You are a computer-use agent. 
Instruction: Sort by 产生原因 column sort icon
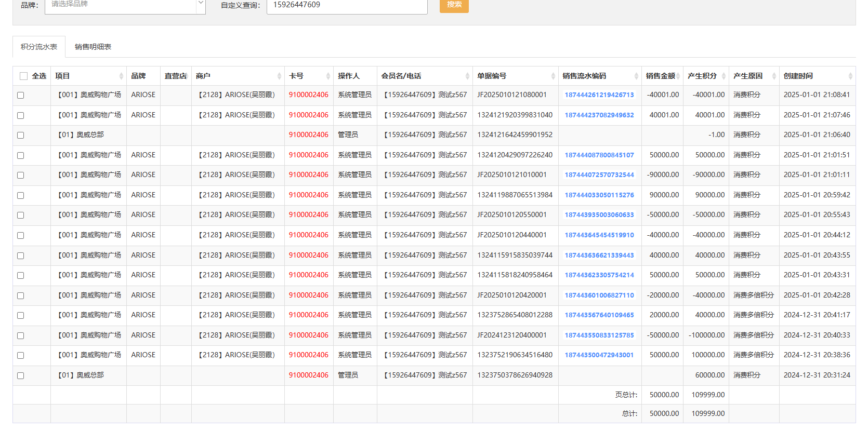pyautogui.click(x=774, y=76)
